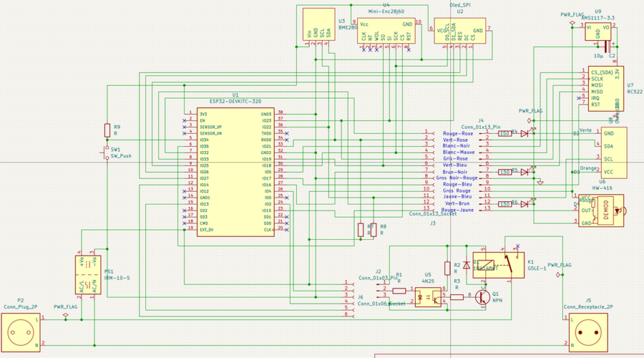Viewport: 644px width, 358px height.
Task: Click the 'Rouge-Rose' wire label
Action: coord(458,133)
